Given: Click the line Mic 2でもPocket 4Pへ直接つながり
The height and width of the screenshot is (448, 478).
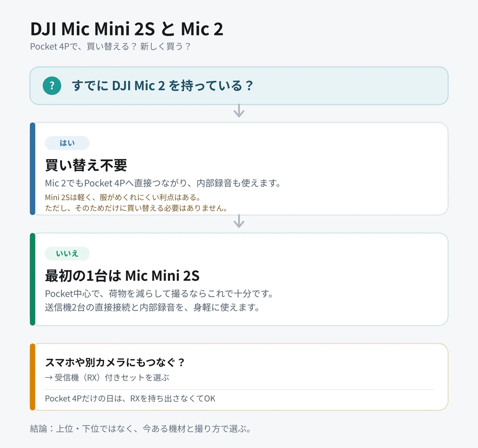Looking at the screenshot, I should [x=163, y=183].
